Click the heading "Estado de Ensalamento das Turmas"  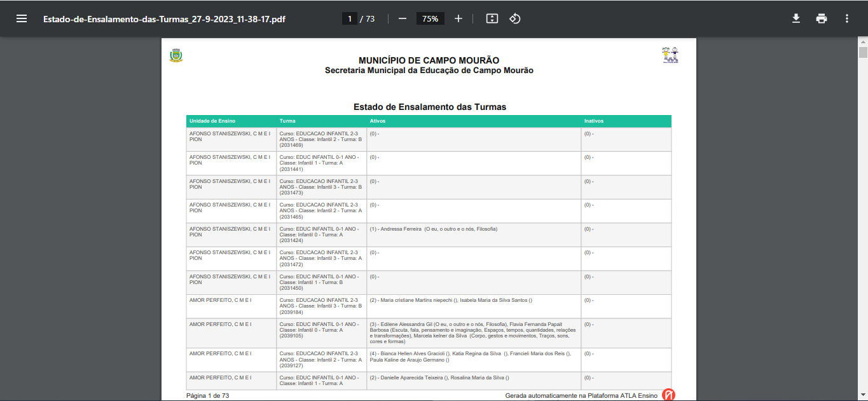pyautogui.click(x=430, y=107)
